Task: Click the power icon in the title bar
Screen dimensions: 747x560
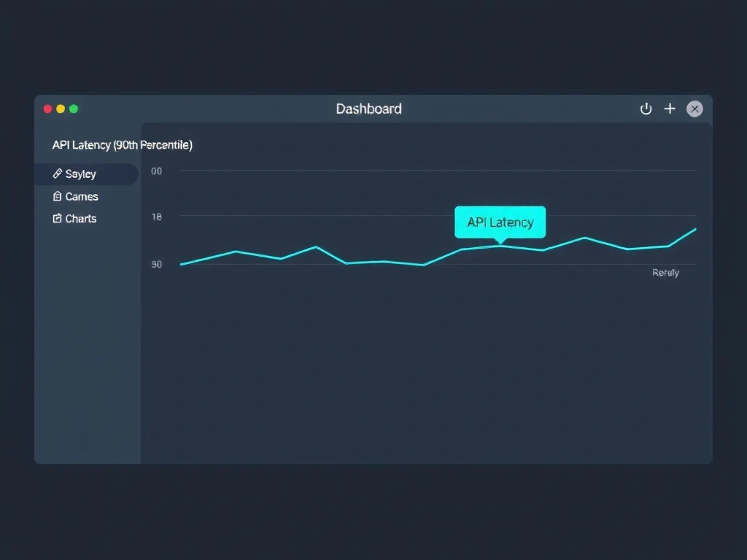Action: (646, 109)
